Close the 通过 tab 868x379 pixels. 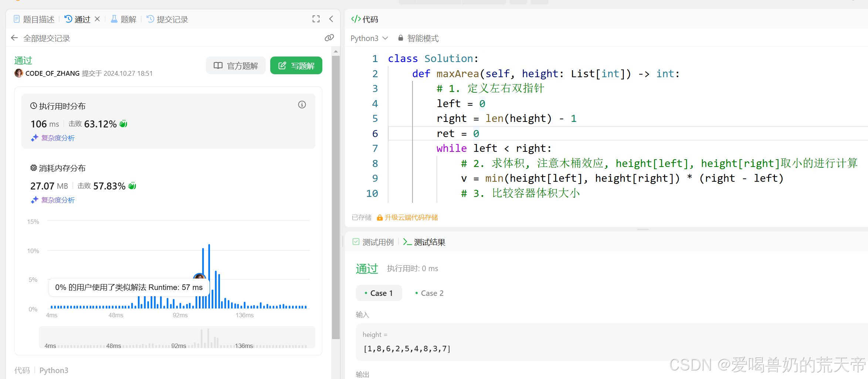click(x=97, y=19)
